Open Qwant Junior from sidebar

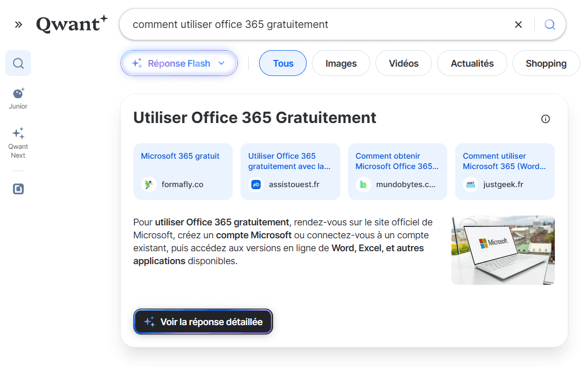(18, 98)
